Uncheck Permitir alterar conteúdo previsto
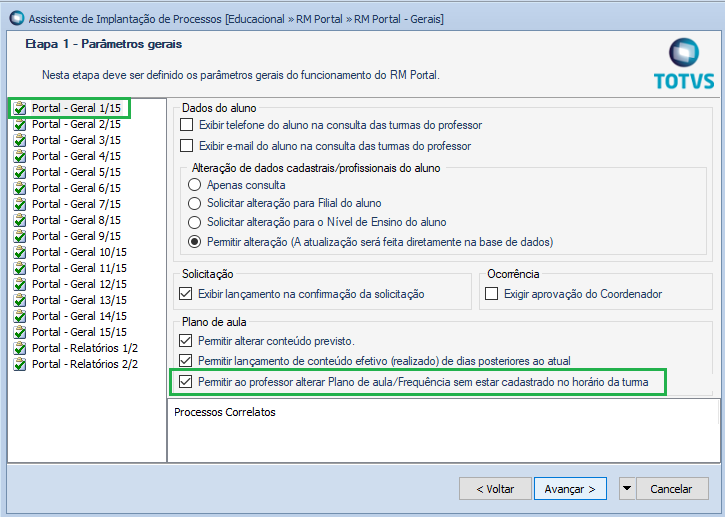Image resolution: width=725 pixels, height=517 pixels. (185, 341)
